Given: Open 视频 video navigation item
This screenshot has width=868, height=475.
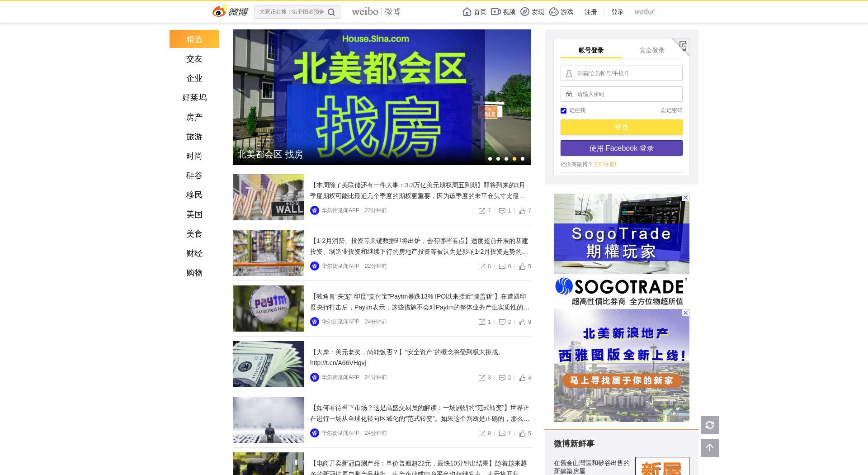Looking at the screenshot, I should pos(503,12).
